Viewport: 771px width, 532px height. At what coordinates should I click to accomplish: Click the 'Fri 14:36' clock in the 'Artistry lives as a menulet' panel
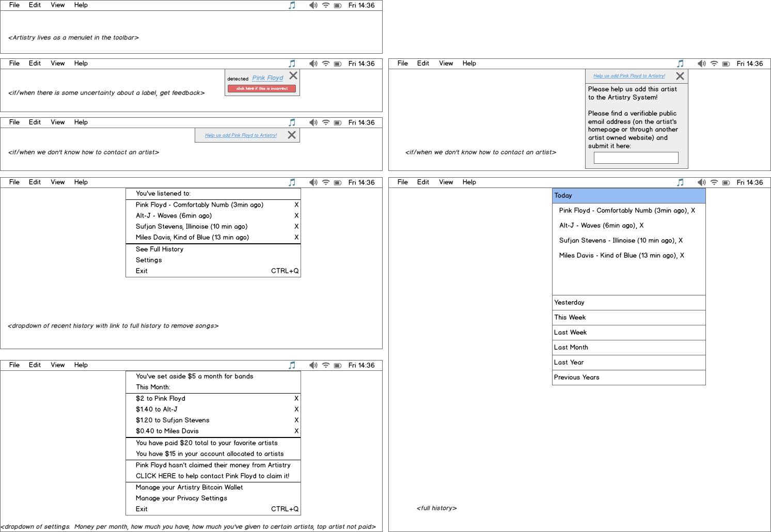click(361, 5)
